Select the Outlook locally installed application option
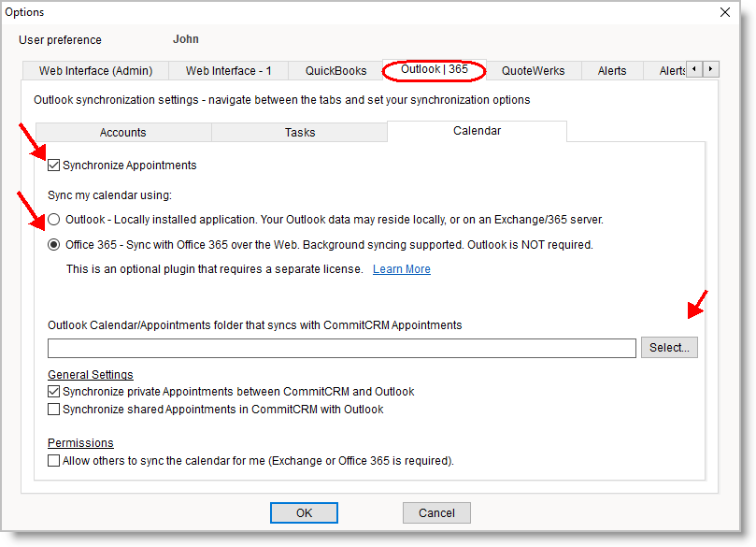 tap(54, 220)
